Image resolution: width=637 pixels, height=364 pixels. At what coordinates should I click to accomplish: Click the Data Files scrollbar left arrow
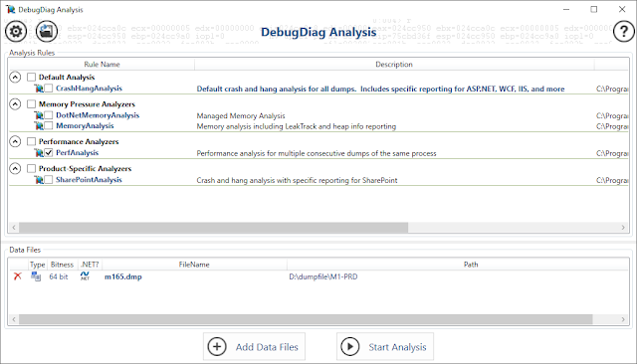pyautogui.click(x=14, y=319)
